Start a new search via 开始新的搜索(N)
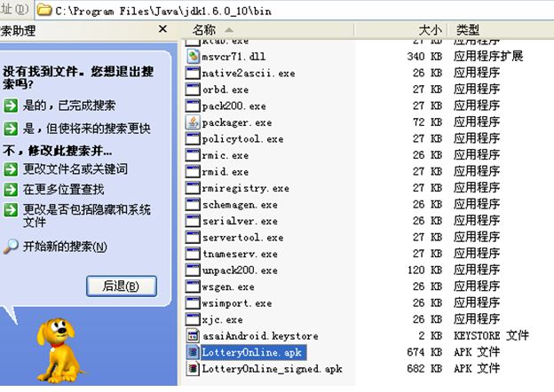The height and width of the screenshot is (392, 554). [x=65, y=247]
